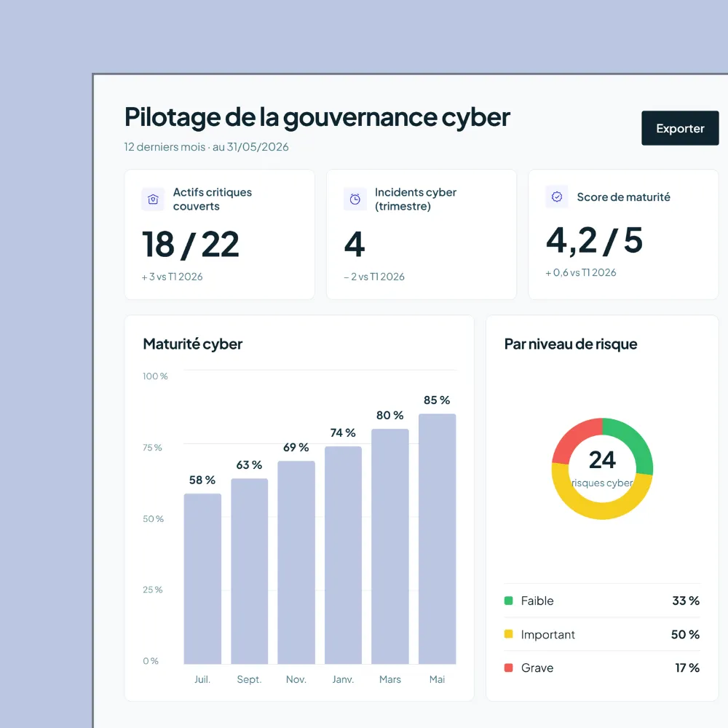Click the 'Maturité cyber' chart heading
The height and width of the screenshot is (728, 728).
point(193,344)
